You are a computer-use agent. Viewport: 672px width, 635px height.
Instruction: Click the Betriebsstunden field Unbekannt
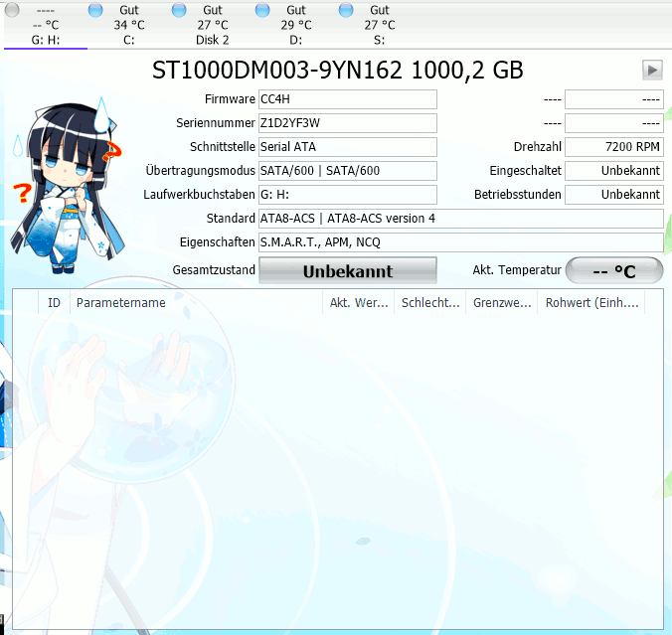(614, 195)
